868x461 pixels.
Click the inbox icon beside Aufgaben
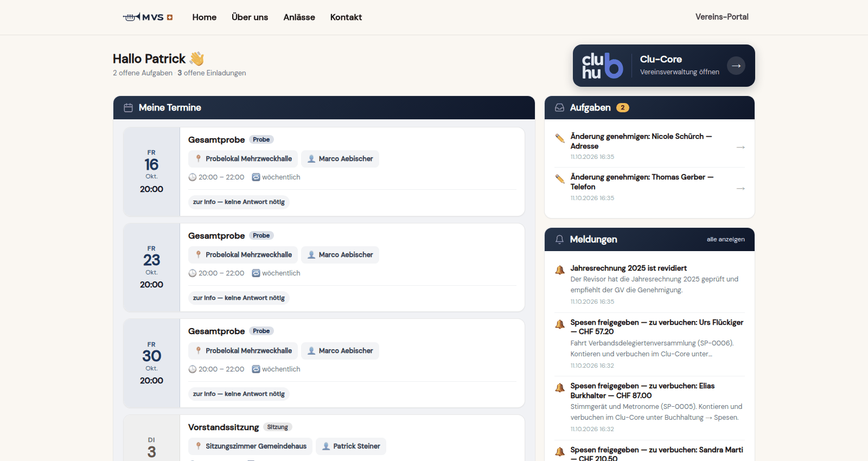(559, 108)
